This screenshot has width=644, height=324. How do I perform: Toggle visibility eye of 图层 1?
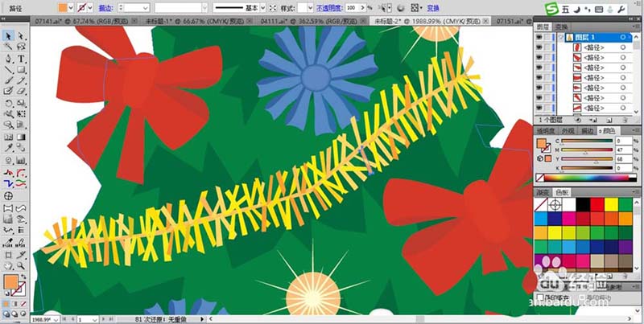tap(539, 37)
